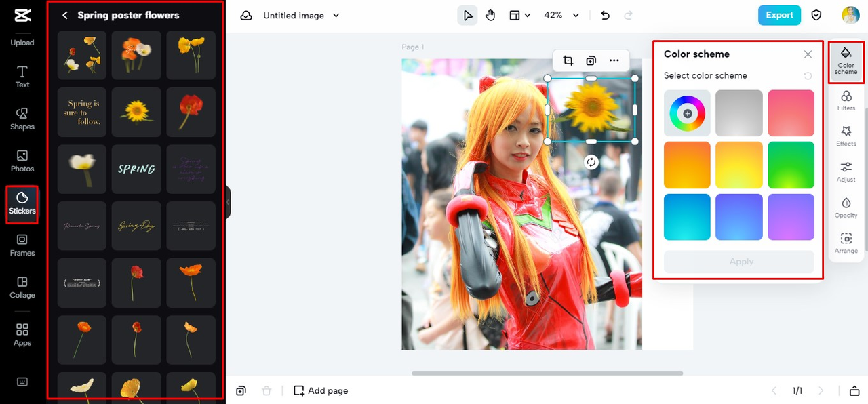
Task: Click the cloud save icon
Action: 246,15
